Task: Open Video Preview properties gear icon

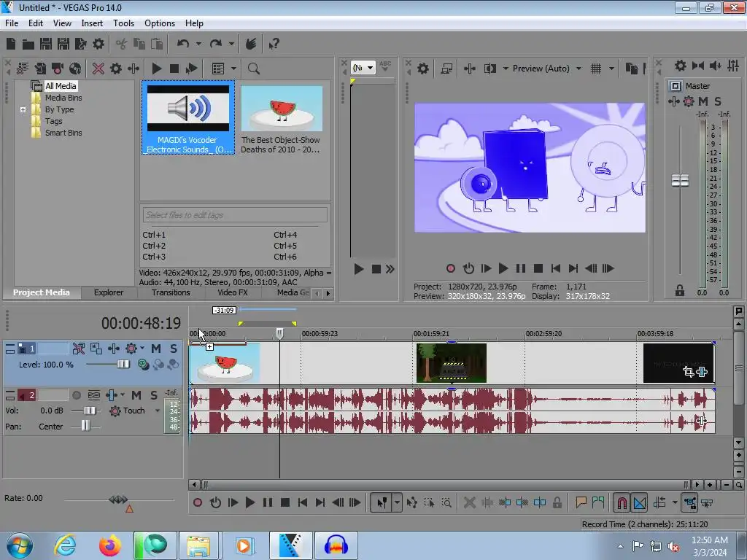Action: [423, 69]
